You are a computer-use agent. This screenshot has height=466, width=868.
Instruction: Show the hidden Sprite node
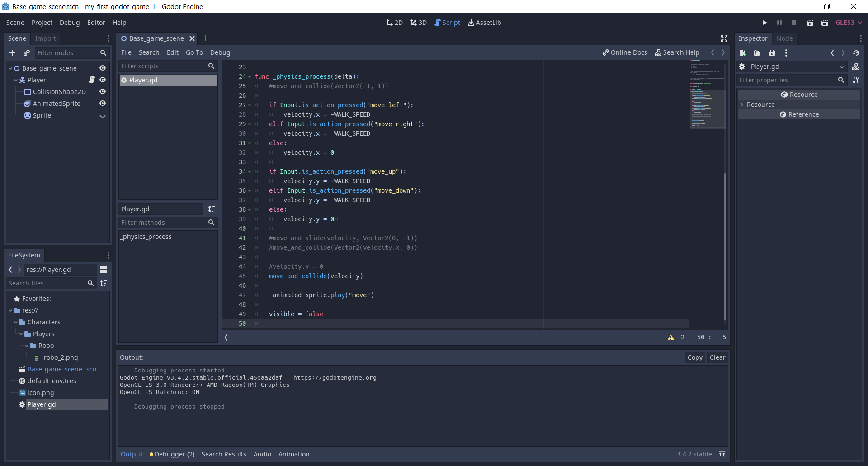(x=103, y=116)
